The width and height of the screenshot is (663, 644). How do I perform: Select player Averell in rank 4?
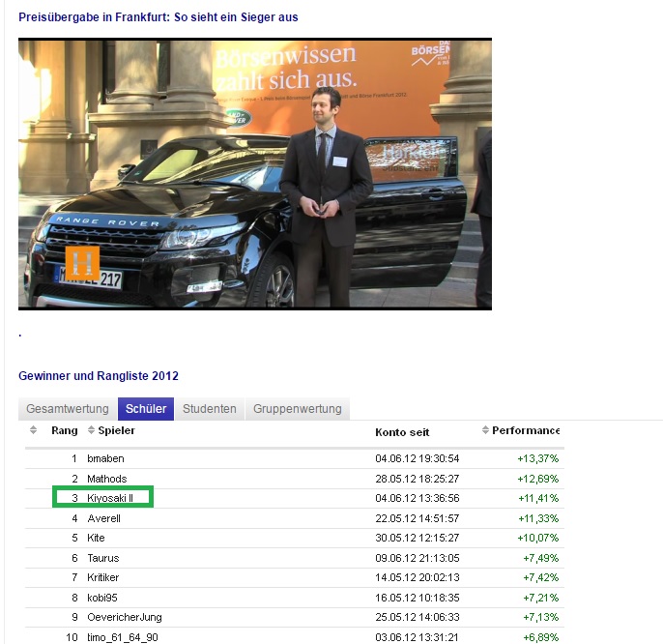103,518
